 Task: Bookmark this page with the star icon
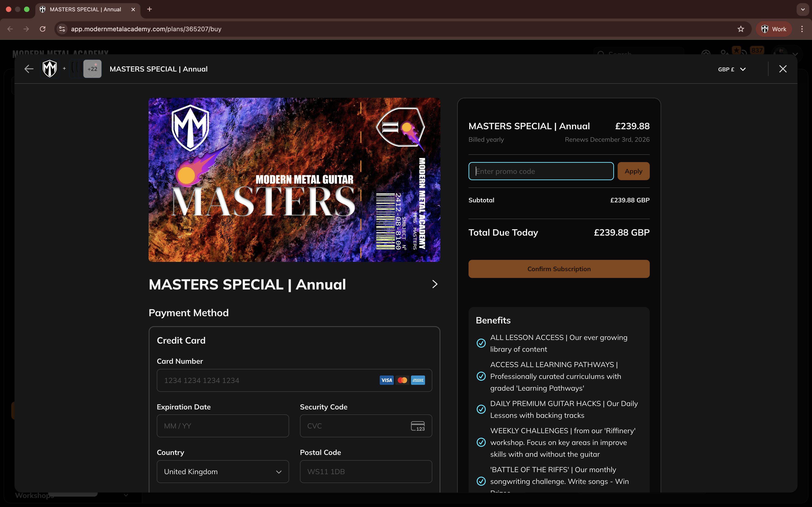[741, 29]
